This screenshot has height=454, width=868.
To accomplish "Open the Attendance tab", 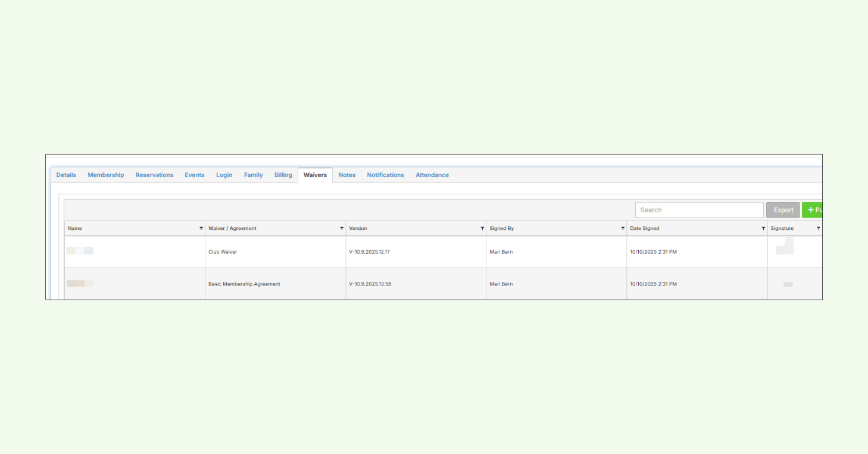I will [432, 175].
